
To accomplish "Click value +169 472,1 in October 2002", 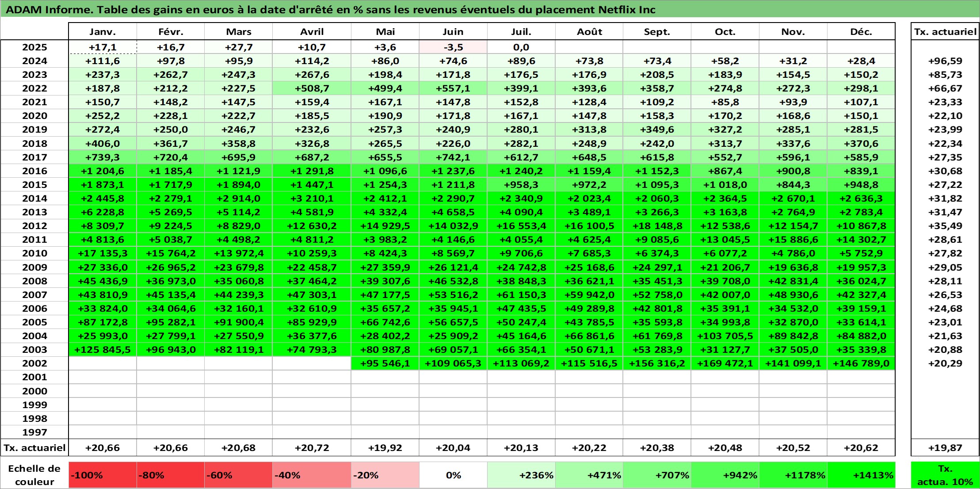I will [725, 363].
